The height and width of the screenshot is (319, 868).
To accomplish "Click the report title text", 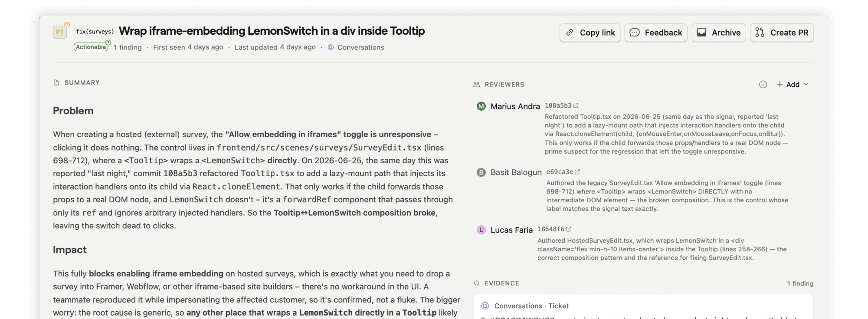I will (272, 31).
